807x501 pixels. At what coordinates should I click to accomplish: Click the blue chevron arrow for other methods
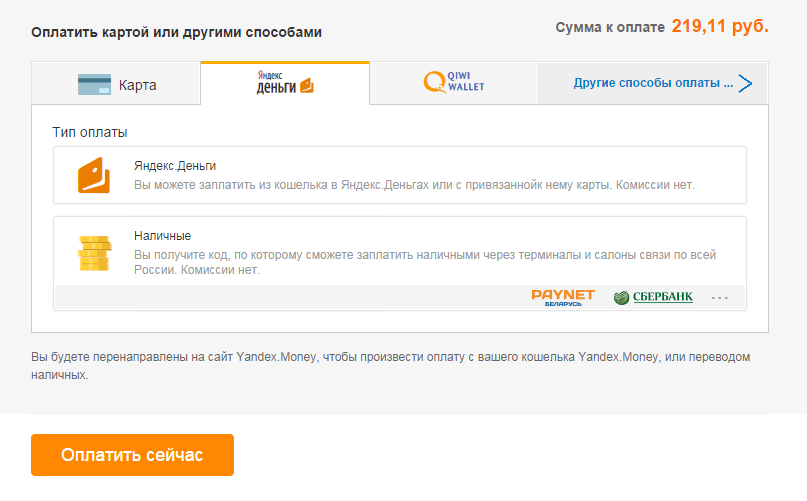[745, 83]
